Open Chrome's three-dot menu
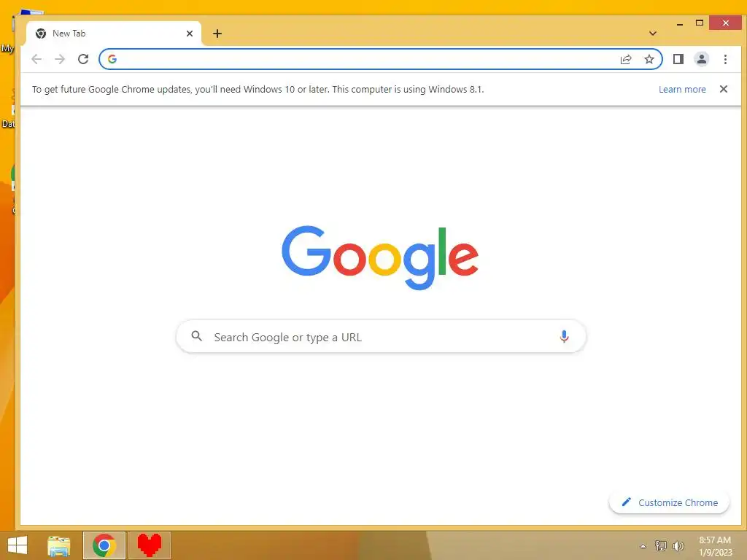Viewport: 747px width, 560px height. click(x=725, y=59)
